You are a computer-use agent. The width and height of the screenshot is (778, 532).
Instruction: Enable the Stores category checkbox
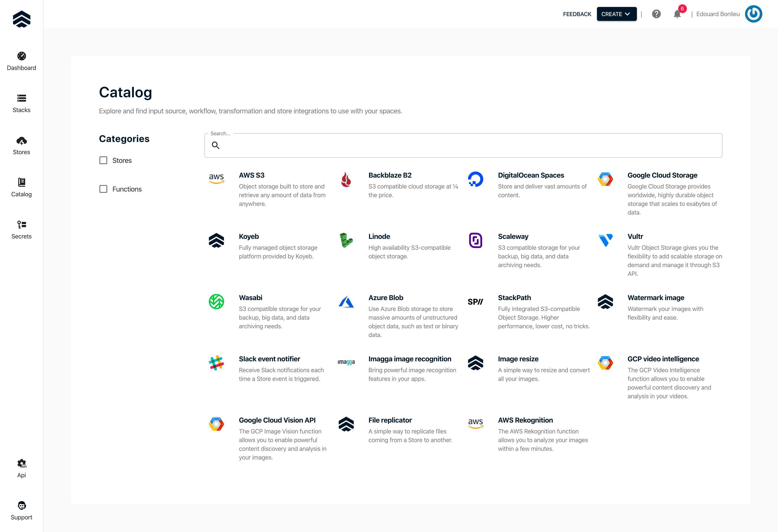pos(104,160)
